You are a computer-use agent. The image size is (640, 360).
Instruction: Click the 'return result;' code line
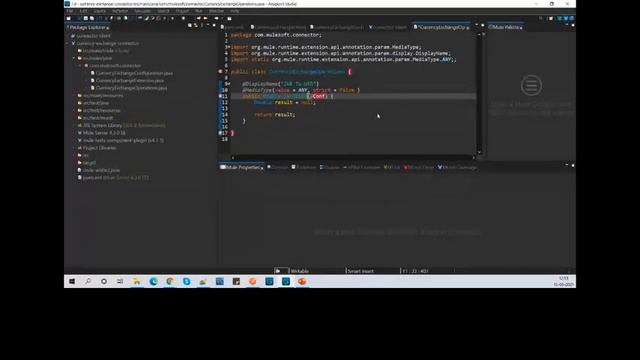274,115
